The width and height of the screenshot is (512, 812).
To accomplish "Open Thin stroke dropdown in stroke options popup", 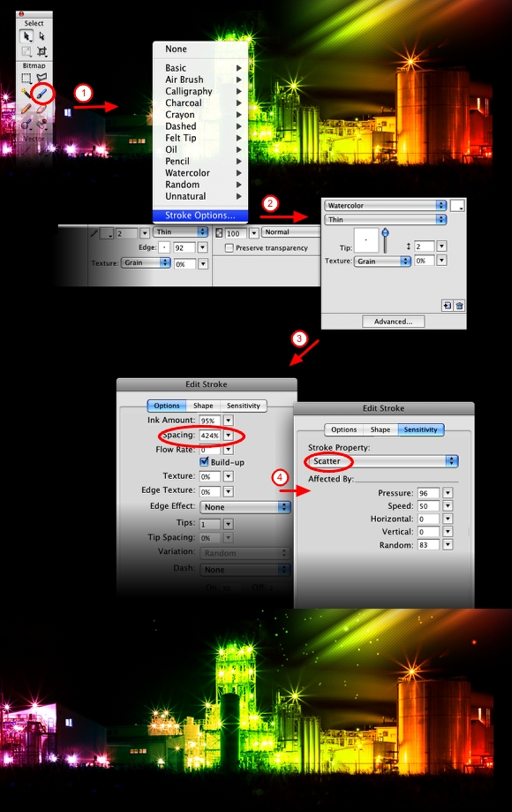I will (x=385, y=220).
